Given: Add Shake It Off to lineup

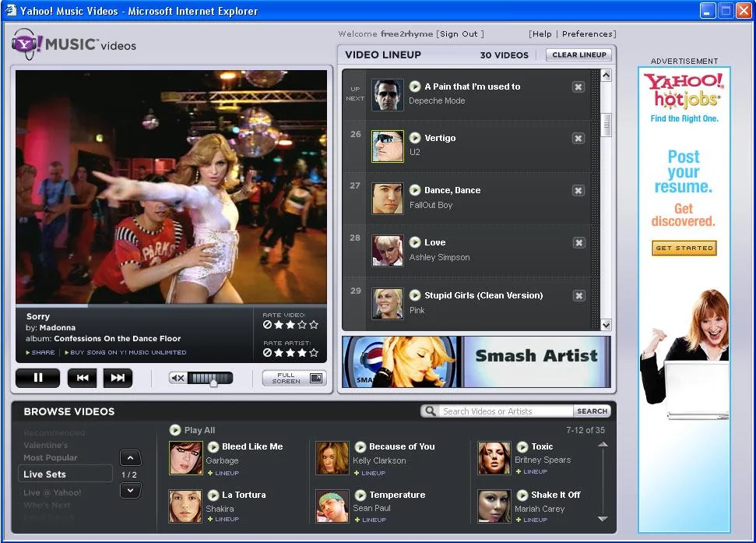Looking at the screenshot, I should coord(532,520).
